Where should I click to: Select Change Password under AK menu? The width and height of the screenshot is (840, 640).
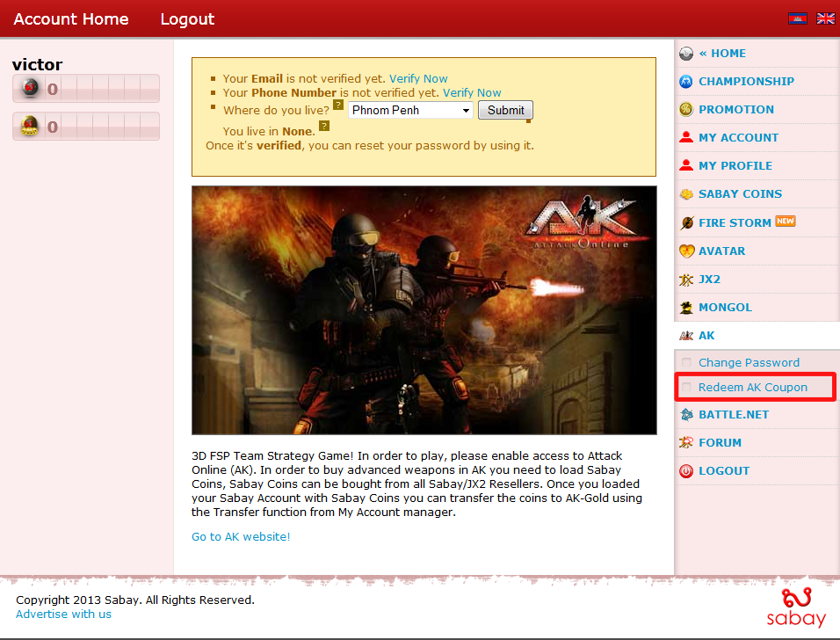(x=749, y=362)
